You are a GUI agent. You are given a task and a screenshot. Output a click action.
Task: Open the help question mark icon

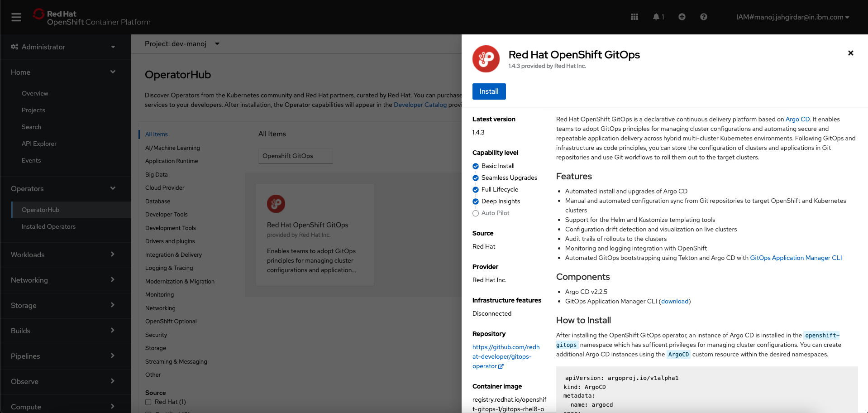pyautogui.click(x=704, y=17)
